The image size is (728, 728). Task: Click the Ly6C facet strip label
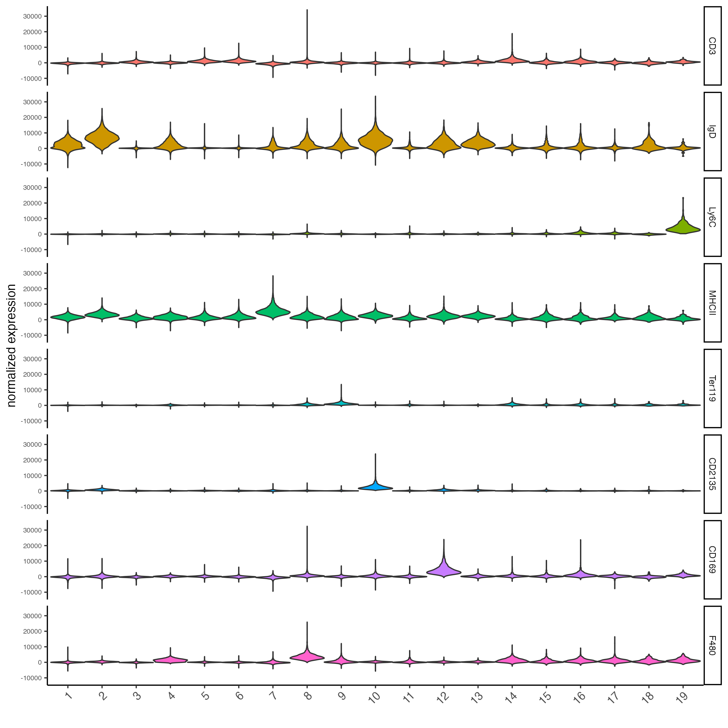712,217
